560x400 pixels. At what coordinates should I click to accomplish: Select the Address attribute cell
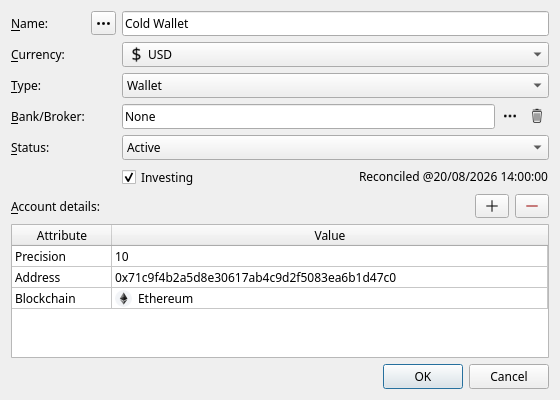[61, 278]
